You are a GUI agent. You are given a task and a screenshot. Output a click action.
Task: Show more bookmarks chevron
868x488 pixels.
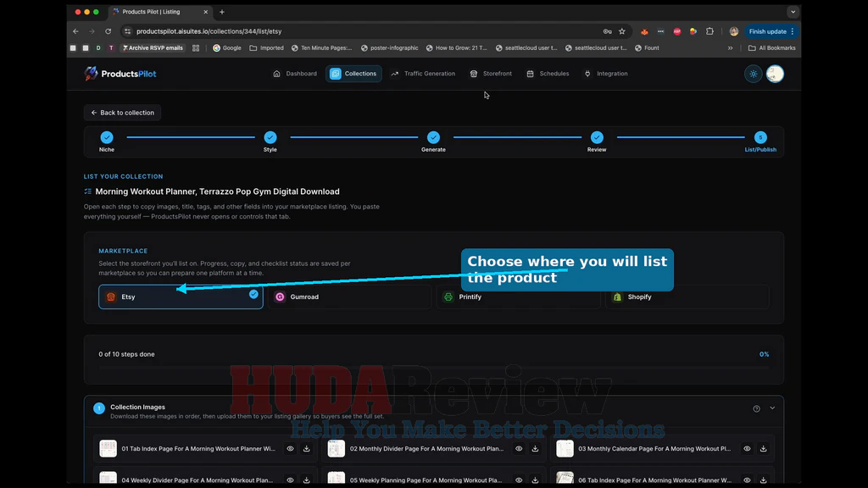pyautogui.click(x=730, y=48)
